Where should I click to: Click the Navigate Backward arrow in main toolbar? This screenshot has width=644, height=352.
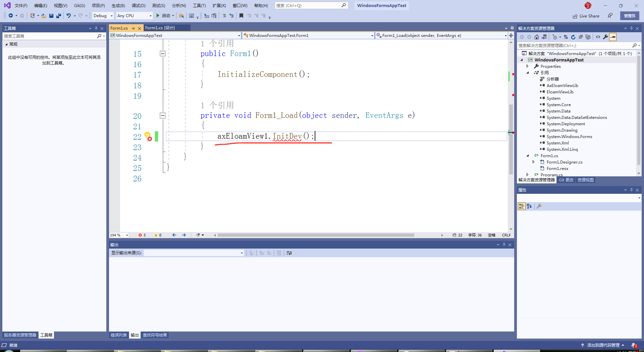pyautogui.click(x=11, y=15)
